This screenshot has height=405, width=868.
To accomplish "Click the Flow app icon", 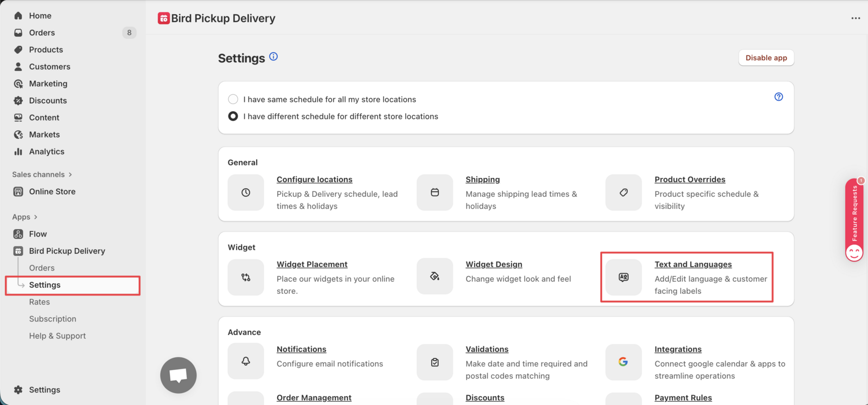I will (x=18, y=234).
